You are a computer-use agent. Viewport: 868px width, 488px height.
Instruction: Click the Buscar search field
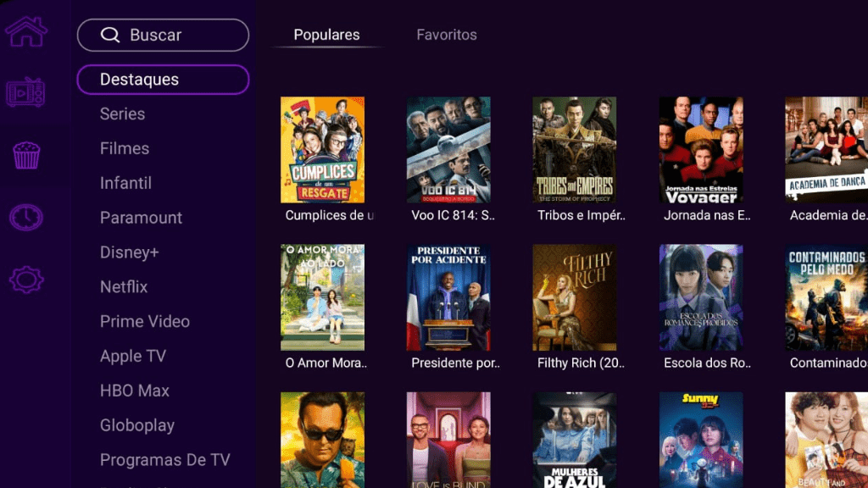tap(163, 35)
